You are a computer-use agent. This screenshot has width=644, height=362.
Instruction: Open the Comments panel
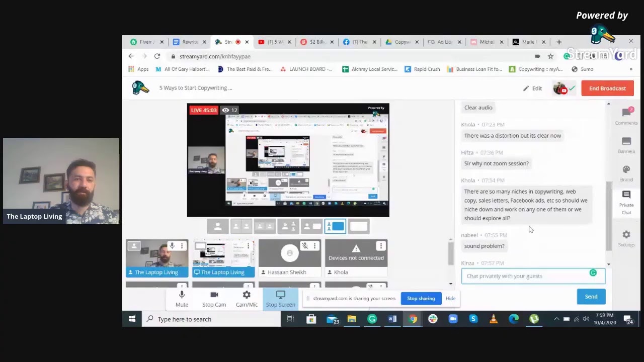[x=626, y=116]
